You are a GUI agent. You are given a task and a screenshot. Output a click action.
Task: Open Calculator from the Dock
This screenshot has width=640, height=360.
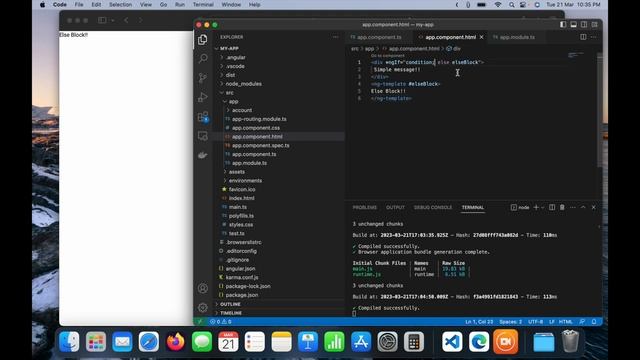[414, 342]
